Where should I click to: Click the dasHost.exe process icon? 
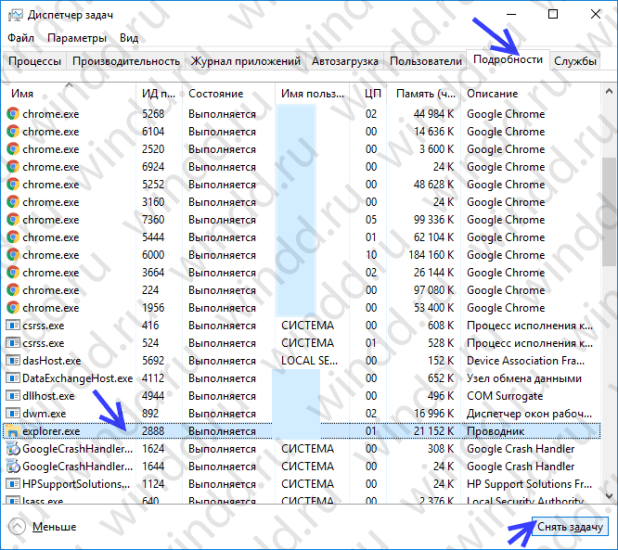(13, 360)
